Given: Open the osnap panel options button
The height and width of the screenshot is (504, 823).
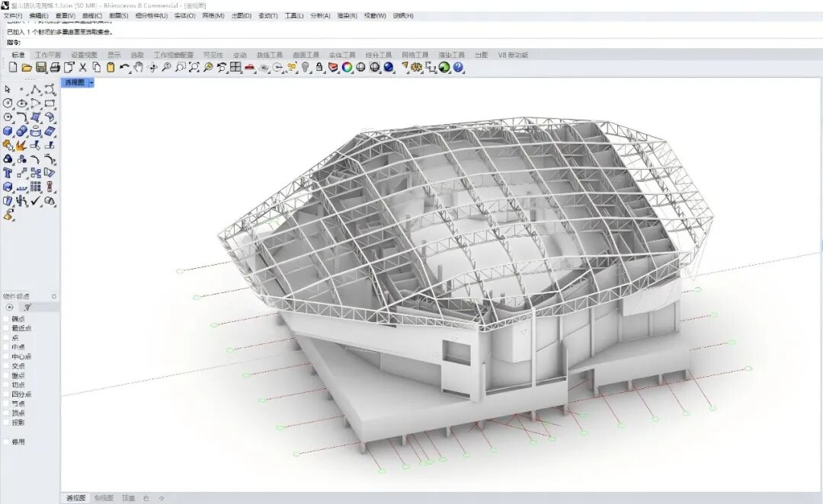Looking at the screenshot, I should coord(54,296).
